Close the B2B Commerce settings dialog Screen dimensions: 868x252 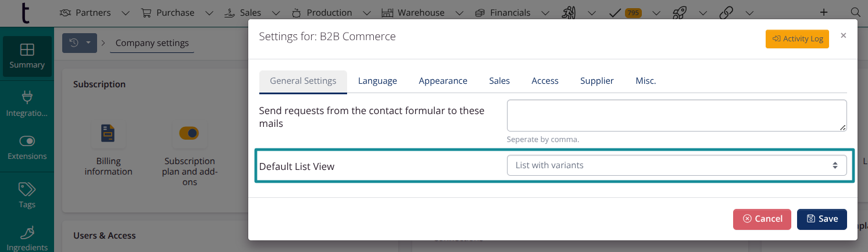point(843,36)
